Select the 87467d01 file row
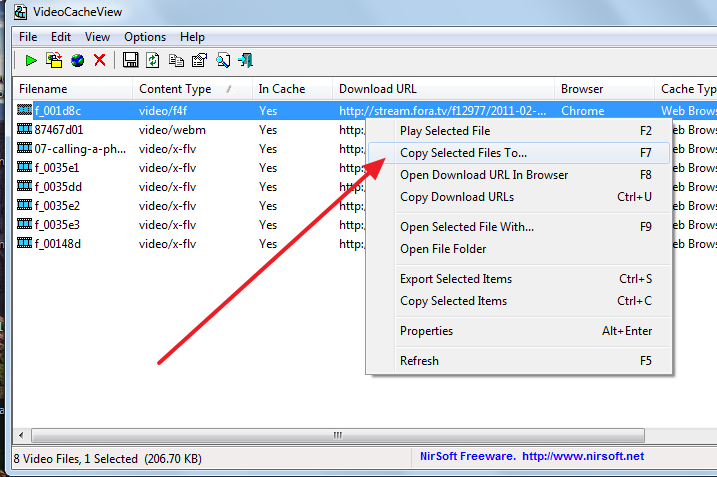 coord(190,130)
